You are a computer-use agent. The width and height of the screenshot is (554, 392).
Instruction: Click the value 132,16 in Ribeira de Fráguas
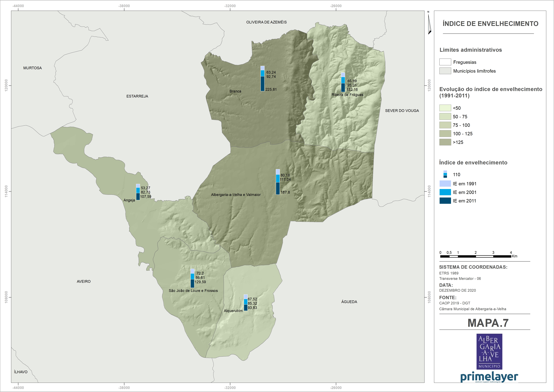(x=352, y=90)
